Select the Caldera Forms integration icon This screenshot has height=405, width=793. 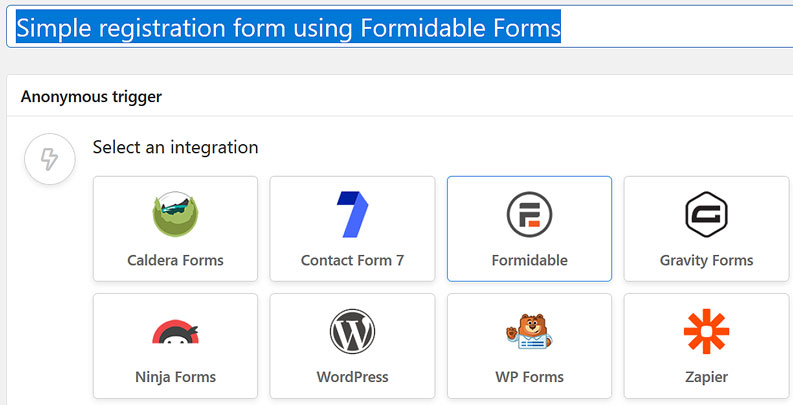175,214
